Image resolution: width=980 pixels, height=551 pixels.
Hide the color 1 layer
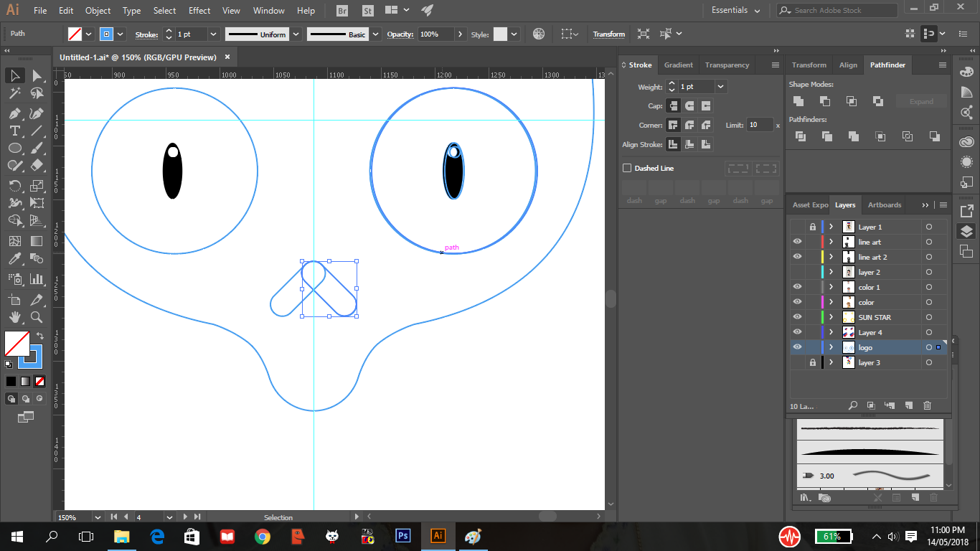click(797, 287)
